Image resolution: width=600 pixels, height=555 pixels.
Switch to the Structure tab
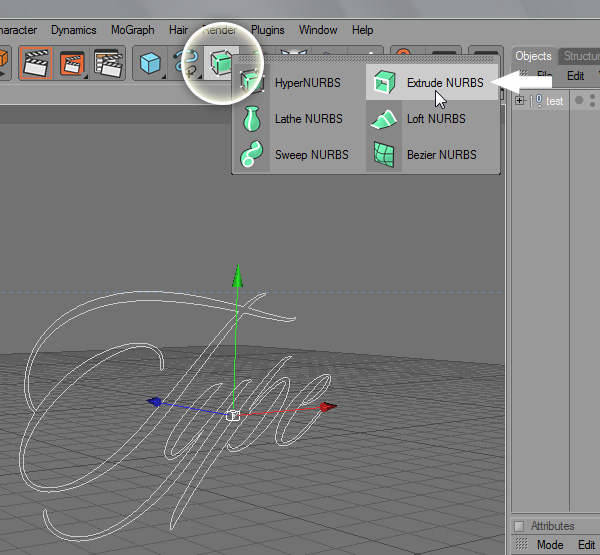[579, 56]
